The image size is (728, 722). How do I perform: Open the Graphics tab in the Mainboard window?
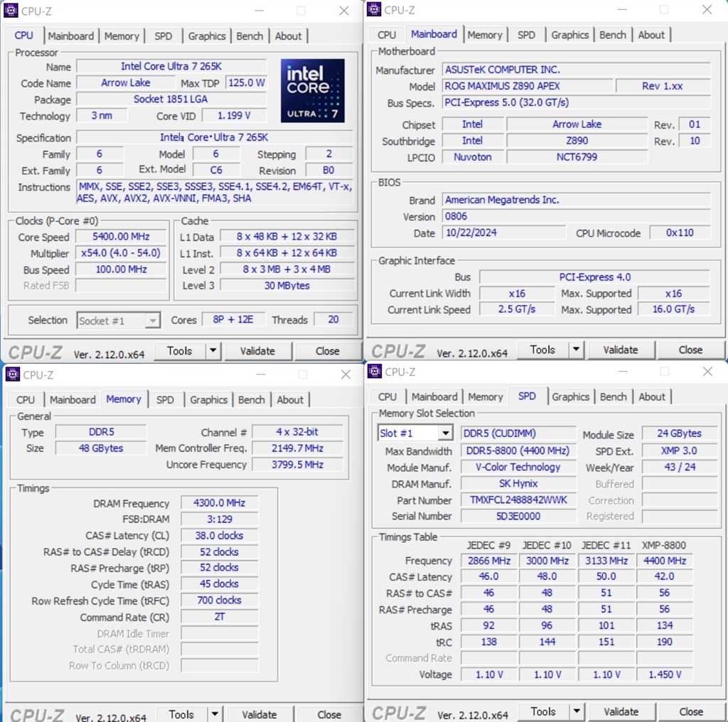pyautogui.click(x=569, y=35)
